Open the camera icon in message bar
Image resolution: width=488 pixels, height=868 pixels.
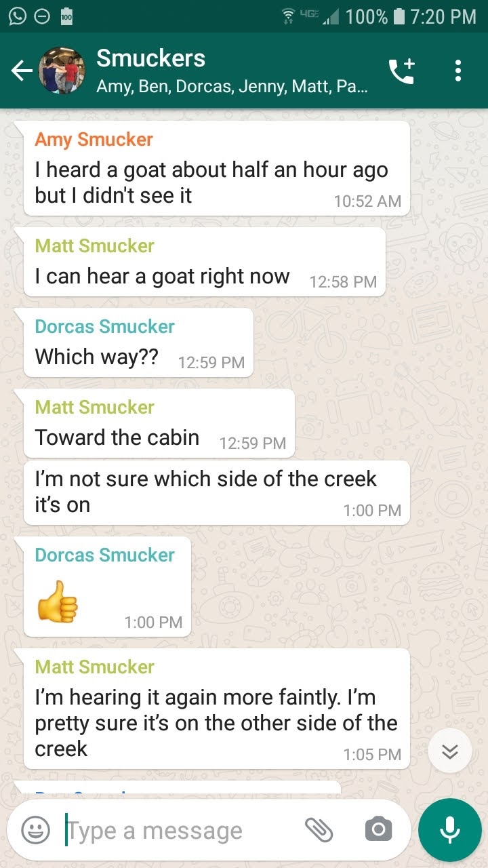(x=378, y=829)
